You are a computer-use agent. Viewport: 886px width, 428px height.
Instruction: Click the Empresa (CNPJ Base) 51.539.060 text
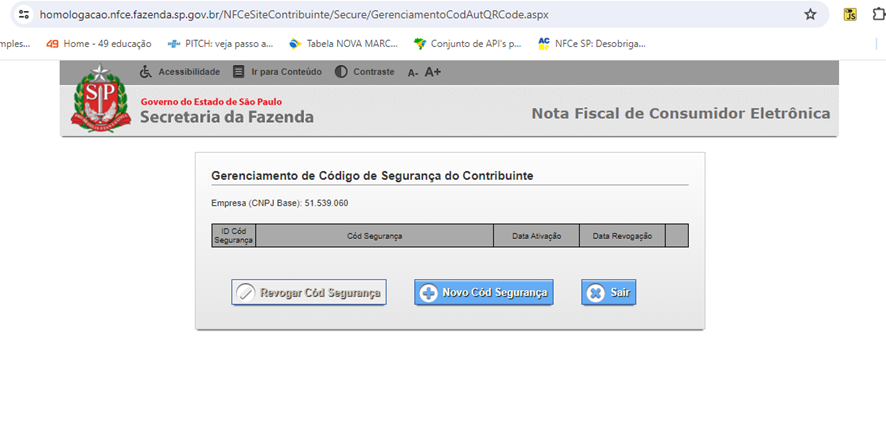[280, 203]
